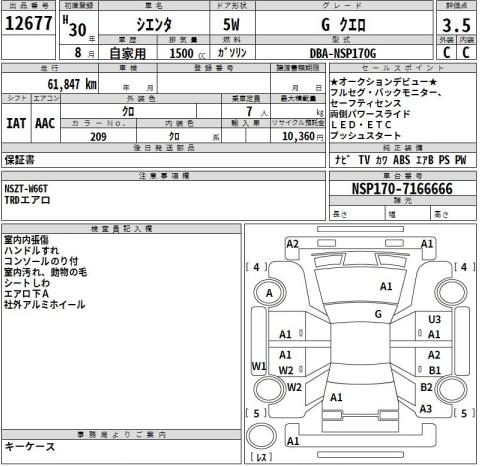
Task: Click the car name シエンタ
Action: (x=154, y=24)
